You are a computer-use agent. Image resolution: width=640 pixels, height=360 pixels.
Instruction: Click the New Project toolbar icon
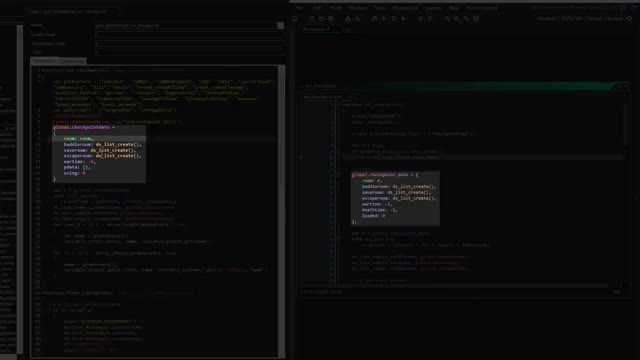click(311, 19)
